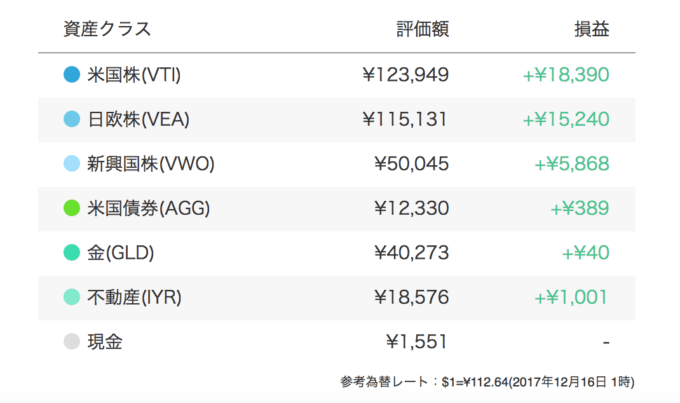Open the 金(GLD) row label
Image resolution: width=680 pixels, height=403 pixels.
coord(121,253)
